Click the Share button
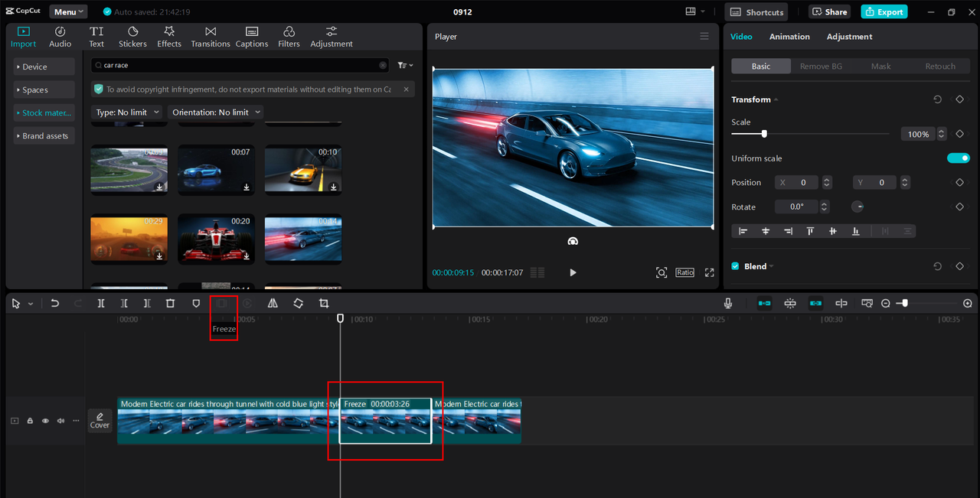 click(x=829, y=11)
